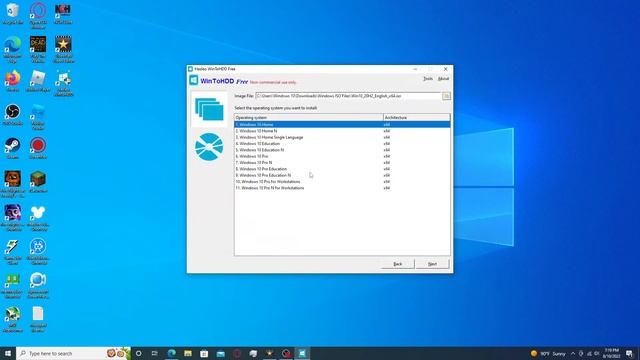Close the WinToHDD window
This screenshot has width=640, height=360.
445,69
